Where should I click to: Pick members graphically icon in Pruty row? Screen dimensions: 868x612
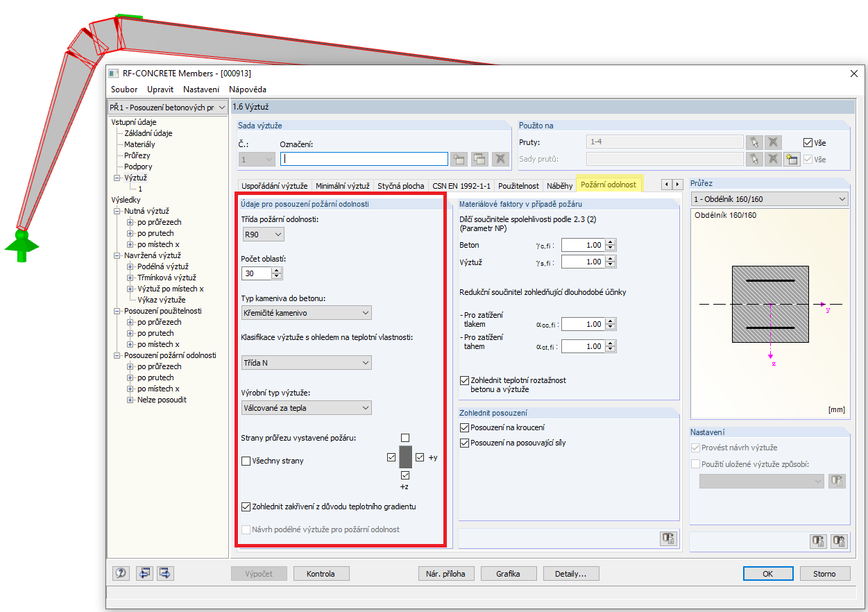(x=754, y=142)
